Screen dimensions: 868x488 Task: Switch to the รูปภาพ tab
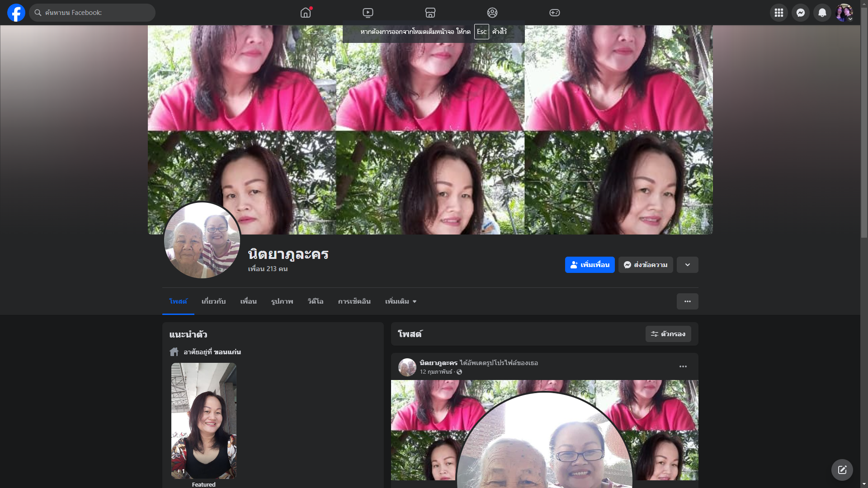282,301
